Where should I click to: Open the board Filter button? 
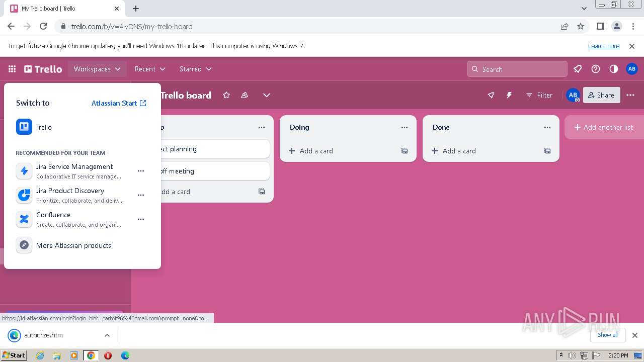click(539, 95)
